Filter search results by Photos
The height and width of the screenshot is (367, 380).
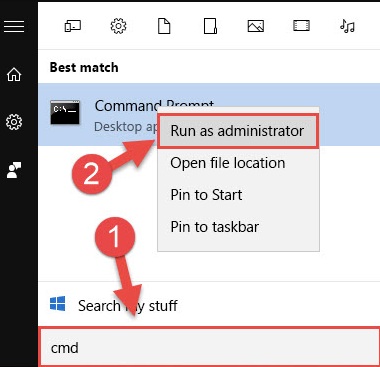click(256, 26)
